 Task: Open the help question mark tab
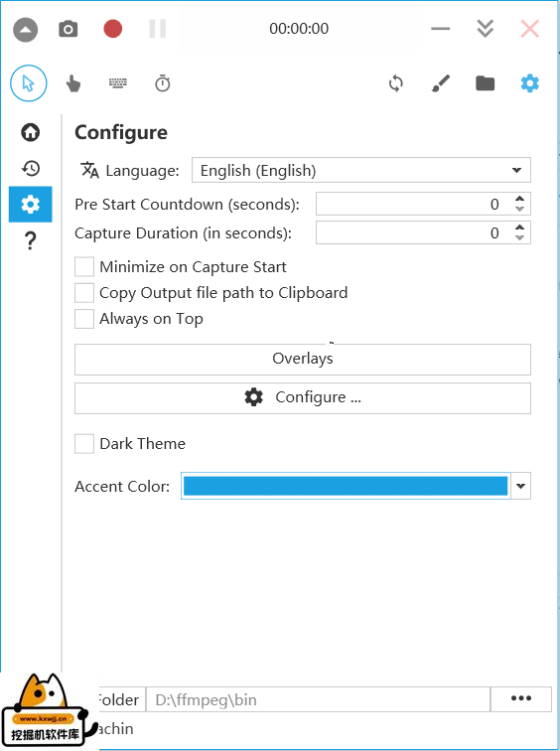31,240
